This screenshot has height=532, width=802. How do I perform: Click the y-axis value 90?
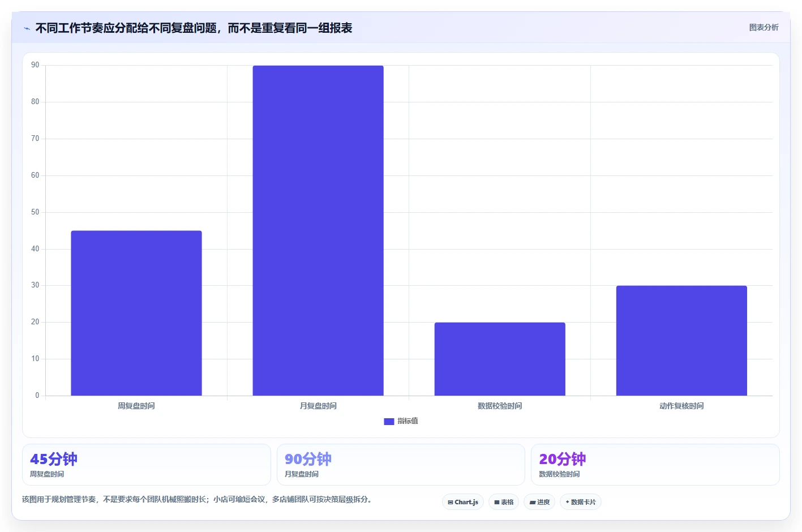click(35, 65)
